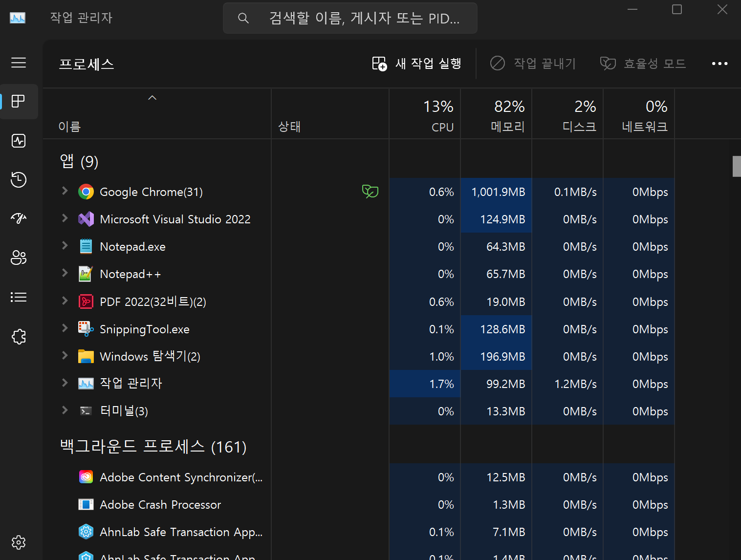Click the Google Chrome app icon
Image resolution: width=741 pixels, height=560 pixels.
(x=86, y=192)
